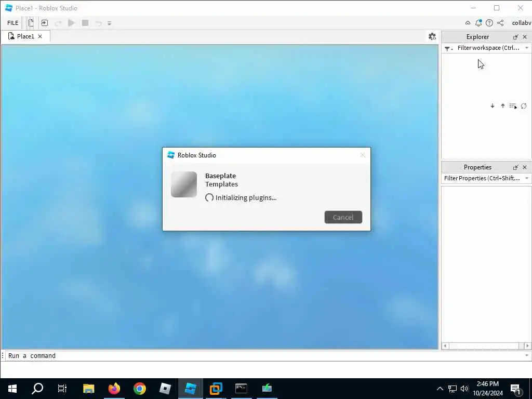Open the quick access toolbar customize dropdown
Screen dimensions: 532x399
(x=109, y=23)
